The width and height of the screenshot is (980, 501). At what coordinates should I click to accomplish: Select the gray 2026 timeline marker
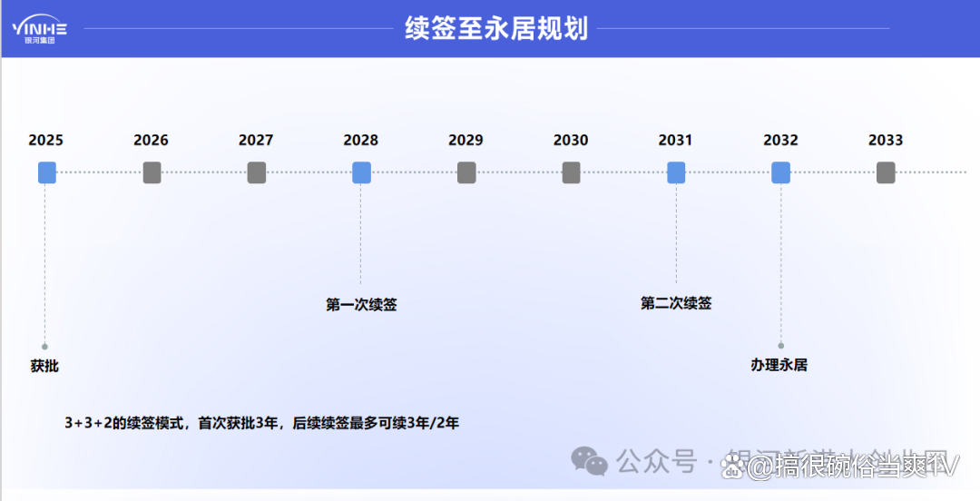(152, 172)
